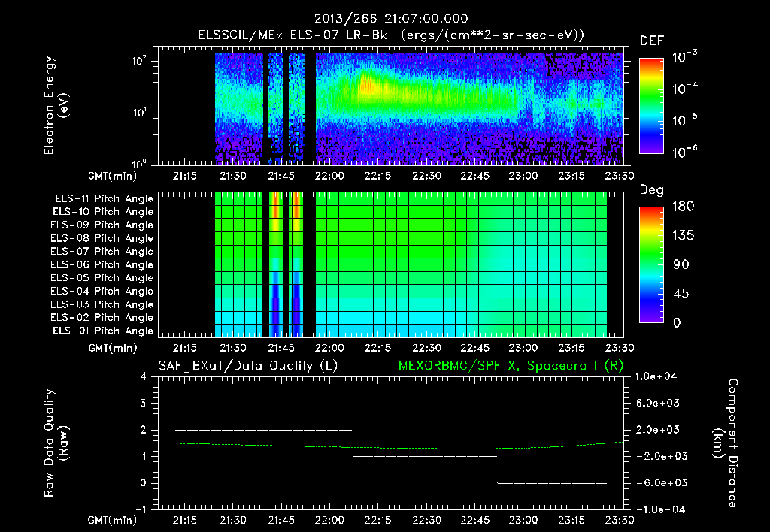Click the ELS-11 Pitch Angle row label

(104, 199)
